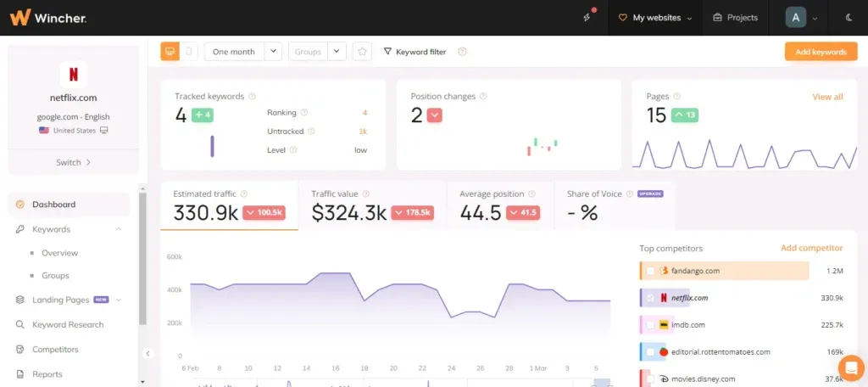Click the star favorites icon
This screenshot has height=387, width=868.
362,52
